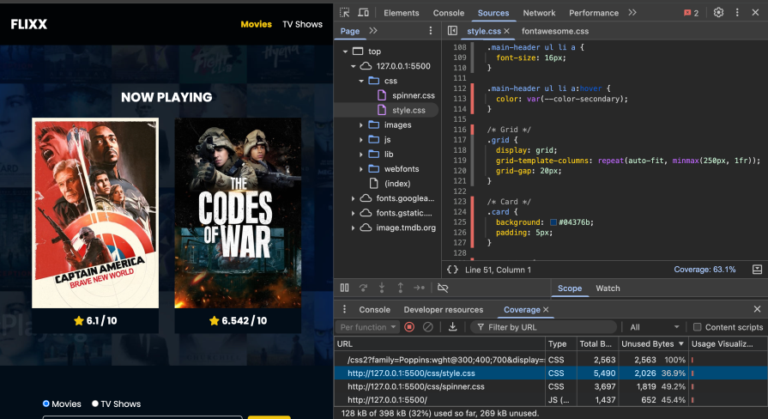Image resolution: width=768 pixels, height=419 pixels.
Task: Expand the images folder
Action: point(361,125)
